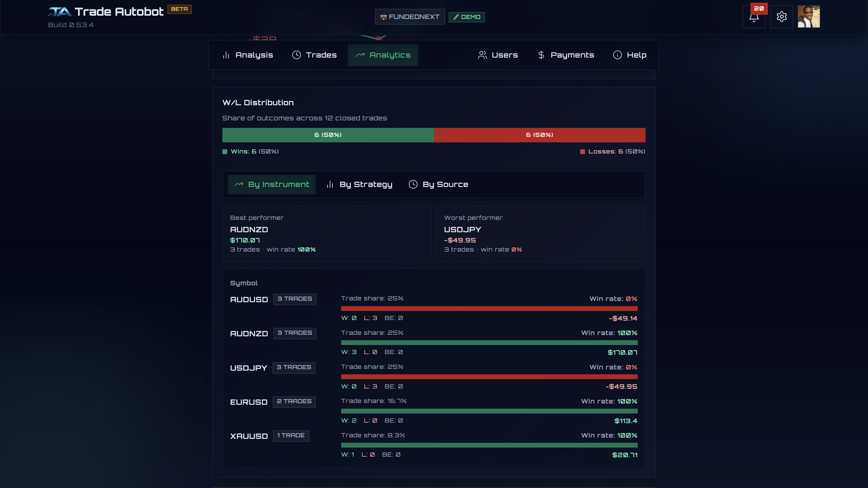
Task: Expand the XAUUSD 1 TRADE badge
Action: (x=291, y=436)
